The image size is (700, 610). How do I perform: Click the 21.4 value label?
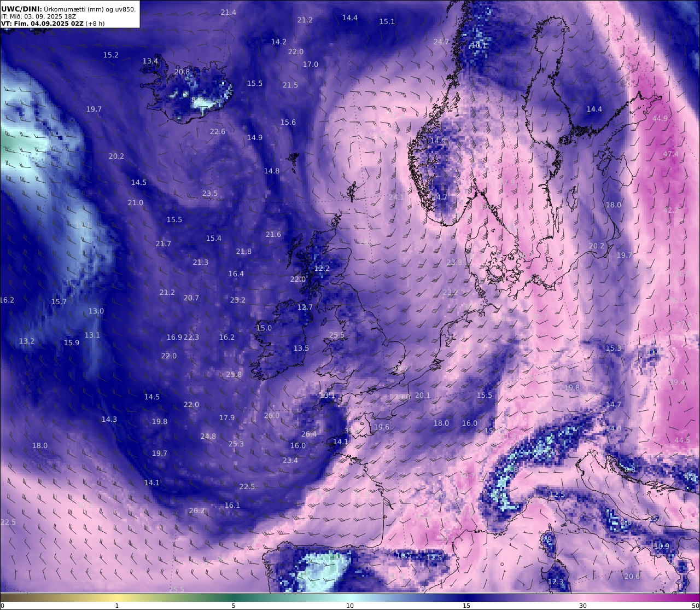click(x=229, y=12)
